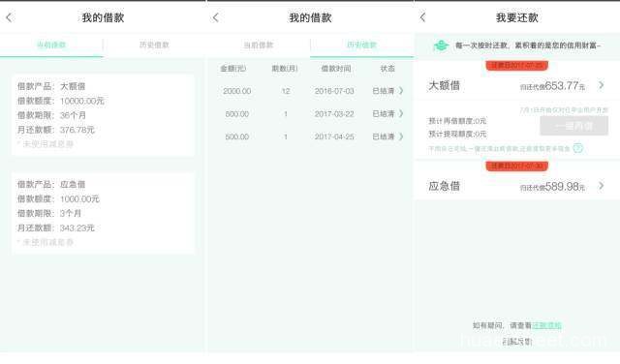The image size is (620, 364).
Task: Open 应急借 repayment details via its chevron
Action: (601, 185)
